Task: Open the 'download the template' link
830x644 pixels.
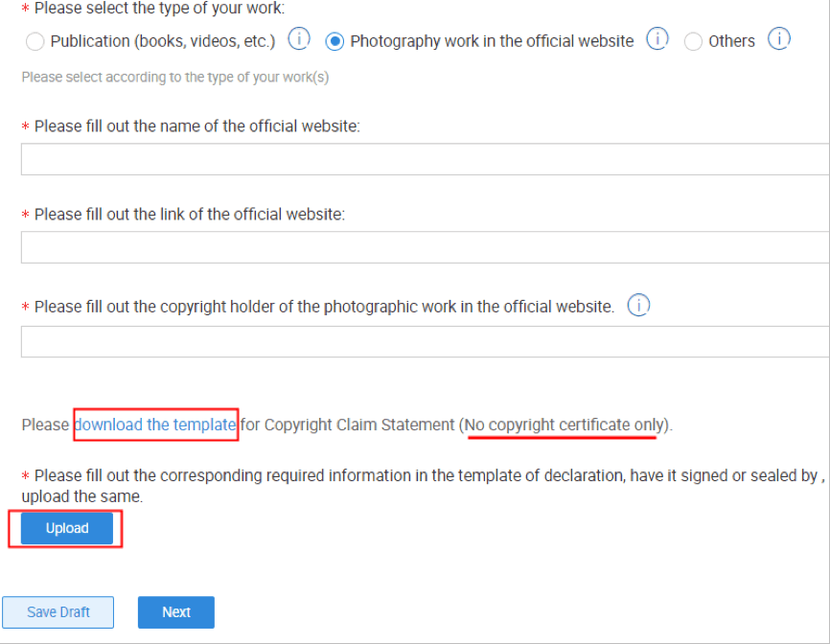Action: pos(155,425)
